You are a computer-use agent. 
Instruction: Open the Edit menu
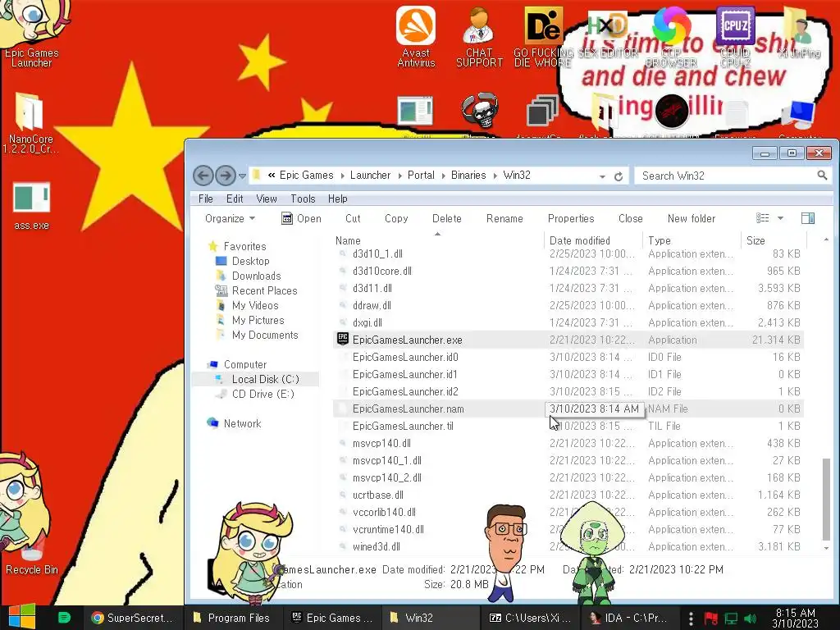pyautogui.click(x=235, y=199)
